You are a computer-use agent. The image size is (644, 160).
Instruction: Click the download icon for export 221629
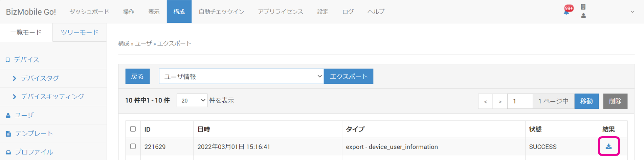(608, 146)
